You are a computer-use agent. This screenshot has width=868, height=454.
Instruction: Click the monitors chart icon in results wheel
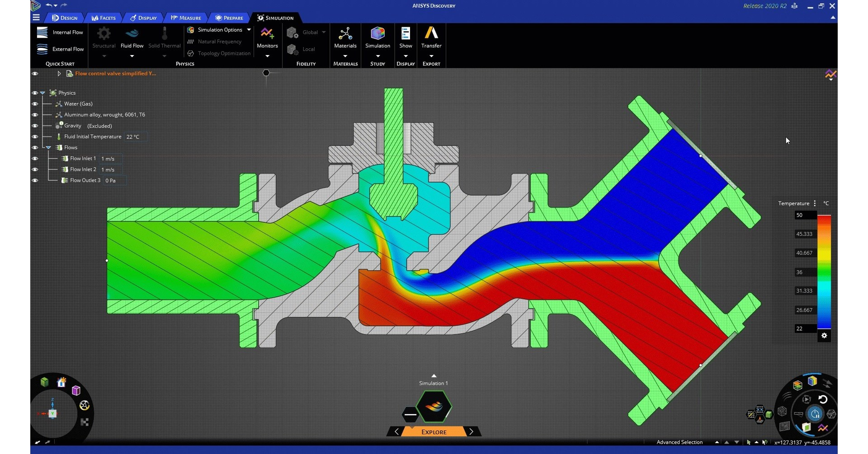[823, 428]
